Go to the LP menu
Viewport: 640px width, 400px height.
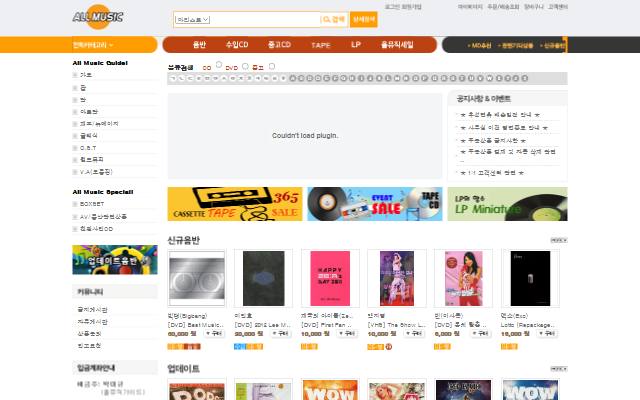pos(356,44)
